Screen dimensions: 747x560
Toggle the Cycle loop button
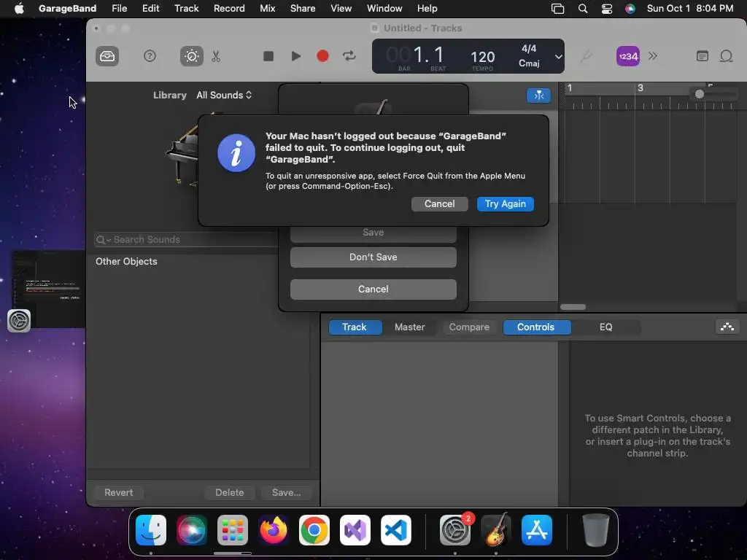pos(349,56)
